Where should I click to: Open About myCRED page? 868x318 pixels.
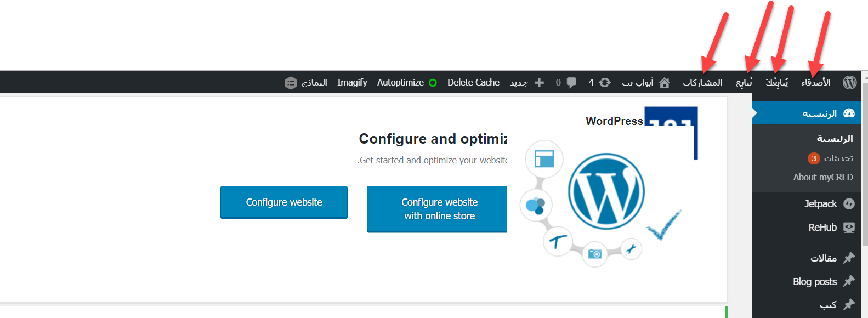[x=823, y=177]
